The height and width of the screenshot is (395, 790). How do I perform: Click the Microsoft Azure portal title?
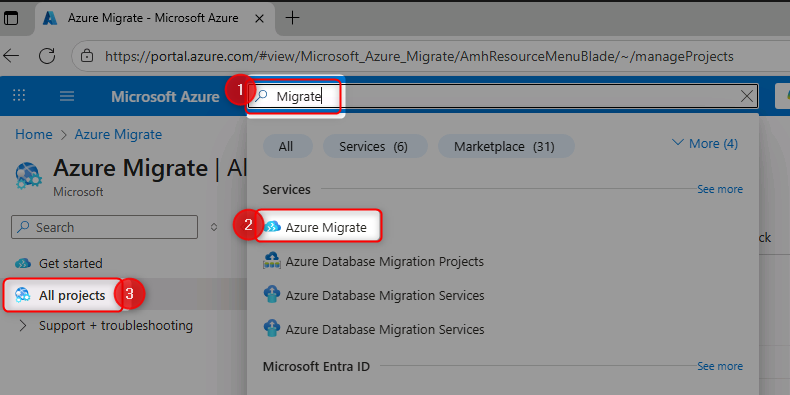pos(165,96)
